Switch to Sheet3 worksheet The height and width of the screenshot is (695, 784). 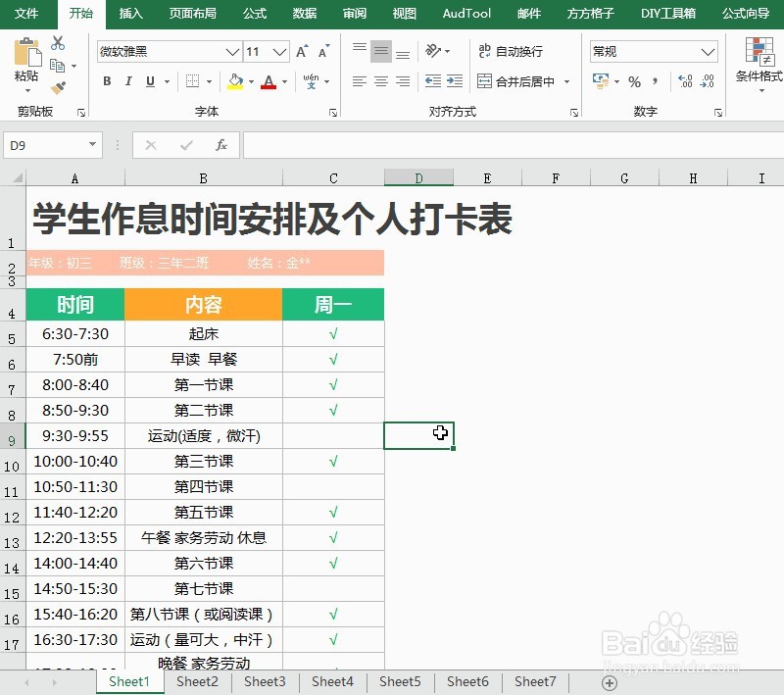click(x=264, y=681)
